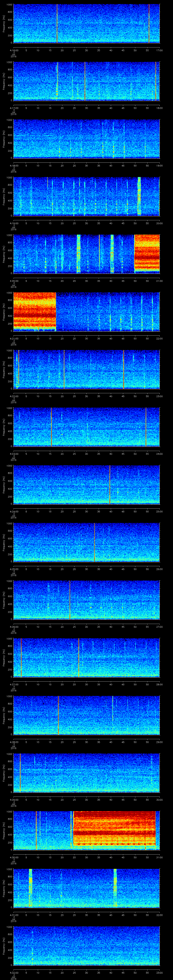Click the wide green-yellow band in the 4:19:00 panel
Screen dimensions: 173x980
click(x=139, y=196)
